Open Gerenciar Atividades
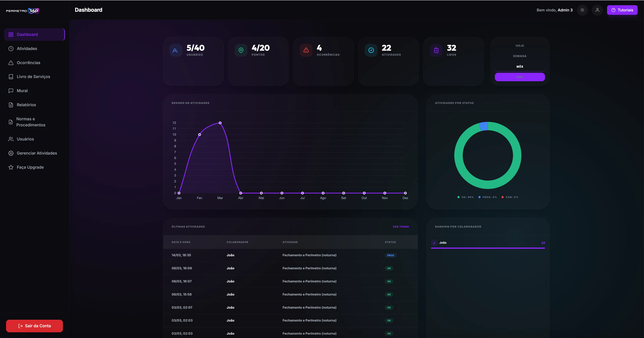This screenshot has width=644, height=338. (x=35, y=153)
